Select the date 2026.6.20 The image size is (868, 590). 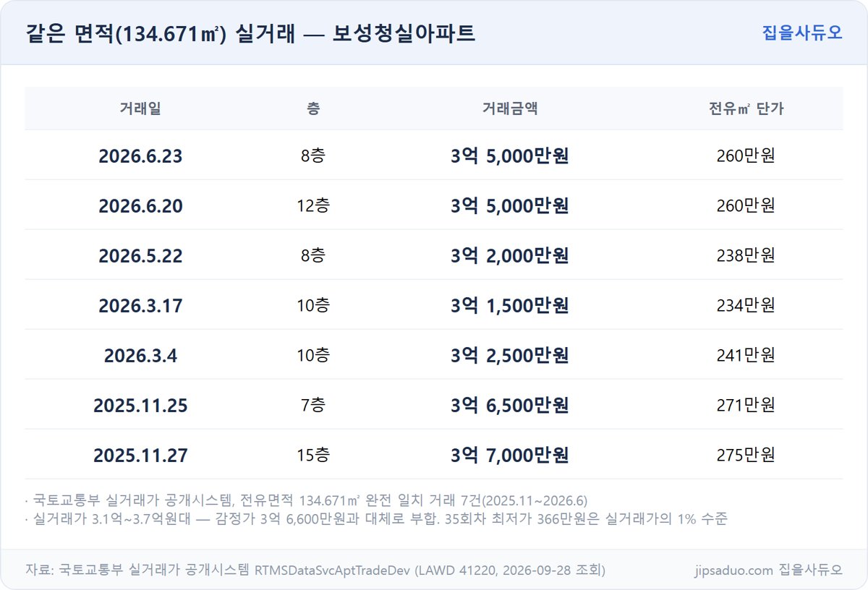[140, 206]
